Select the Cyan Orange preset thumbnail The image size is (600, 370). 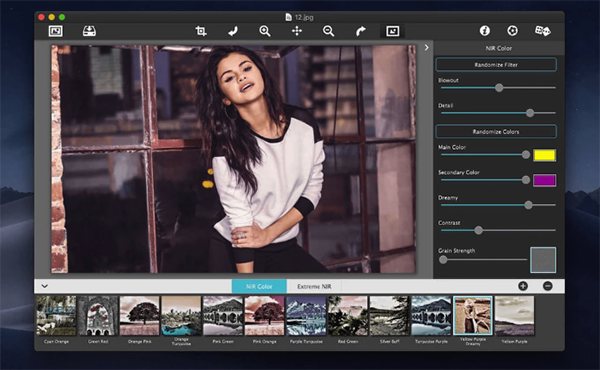pyautogui.click(x=56, y=316)
